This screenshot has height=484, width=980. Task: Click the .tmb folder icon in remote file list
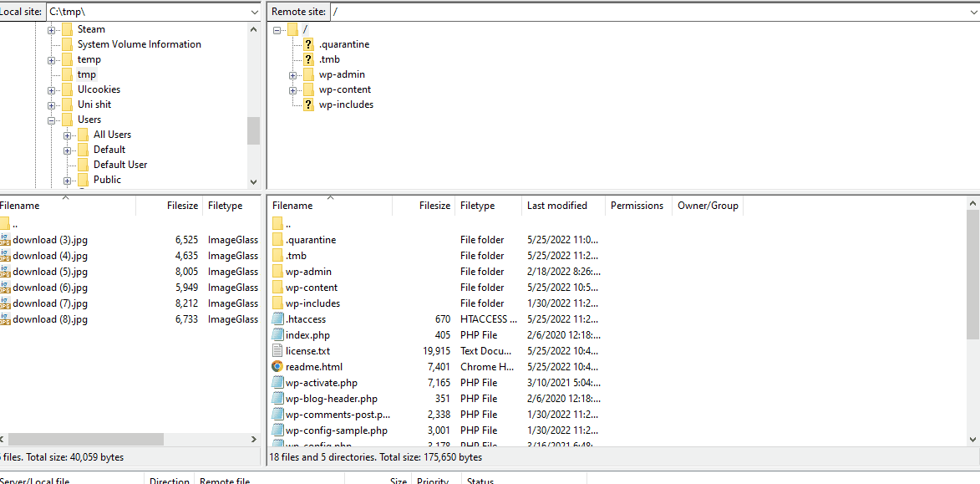(277, 255)
